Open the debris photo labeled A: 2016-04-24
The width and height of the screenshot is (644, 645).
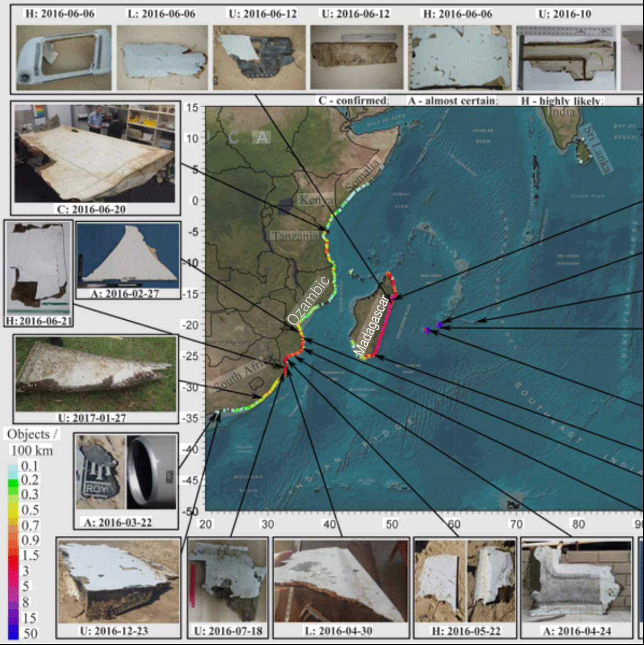tap(576, 582)
